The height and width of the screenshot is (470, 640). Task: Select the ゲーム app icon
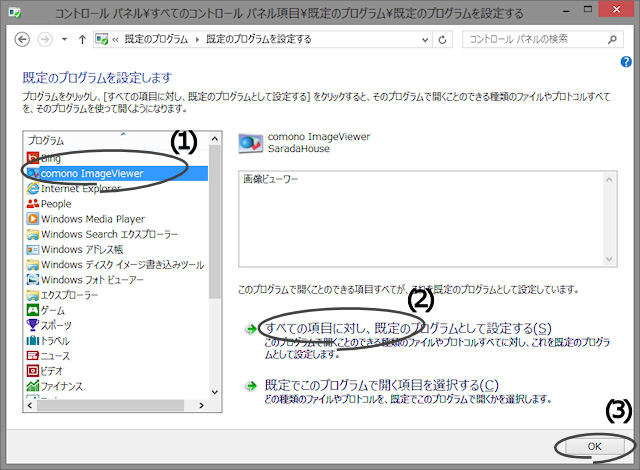click(33, 310)
